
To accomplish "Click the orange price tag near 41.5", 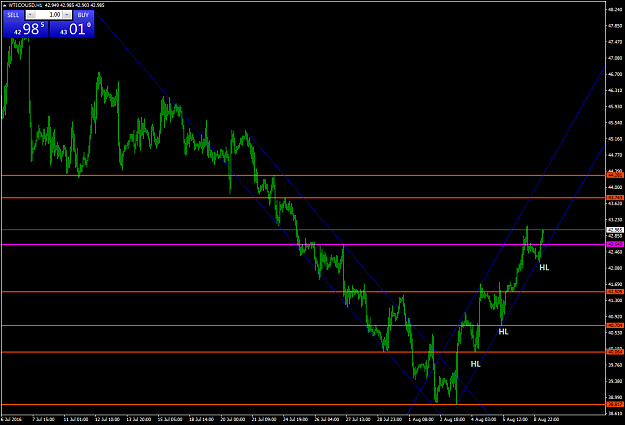I will pyautogui.click(x=615, y=291).
